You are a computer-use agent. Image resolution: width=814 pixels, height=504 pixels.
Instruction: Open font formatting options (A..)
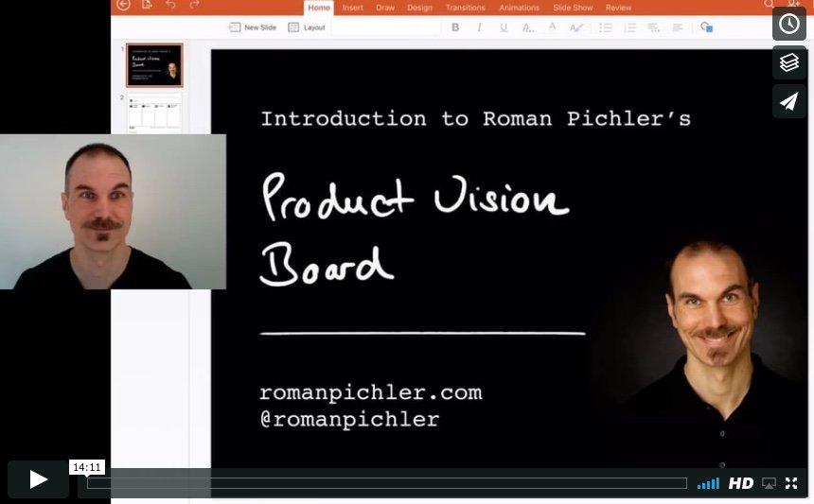click(x=528, y=27)
